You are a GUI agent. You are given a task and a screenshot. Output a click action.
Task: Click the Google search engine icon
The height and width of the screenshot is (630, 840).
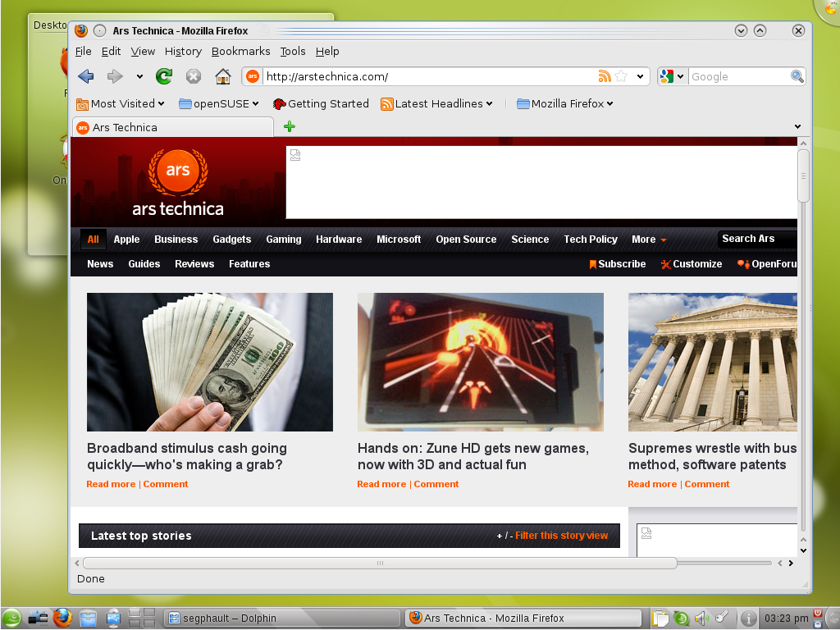coord(667,76)
